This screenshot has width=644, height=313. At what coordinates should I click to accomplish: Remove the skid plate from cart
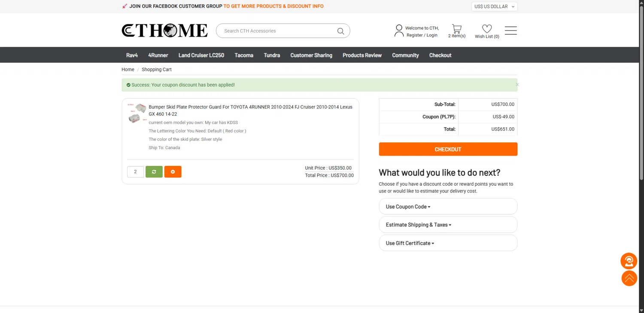(173, 172)
